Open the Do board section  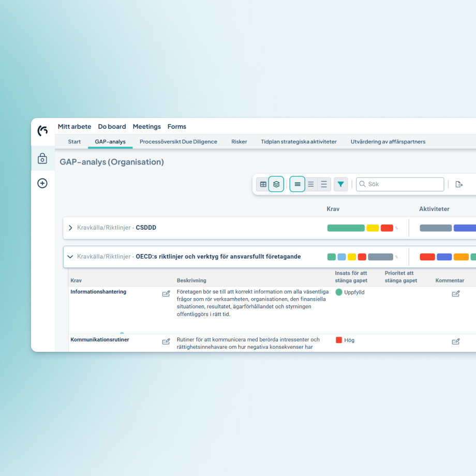[112, 126]
